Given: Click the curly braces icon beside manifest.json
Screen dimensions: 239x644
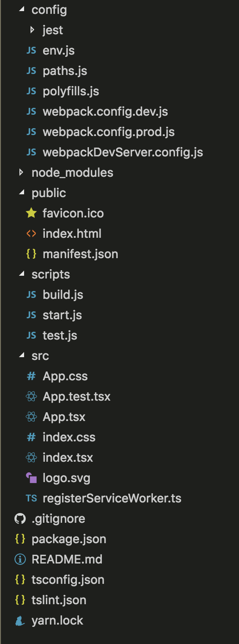Looking at the screenshot, I should 31,254.
